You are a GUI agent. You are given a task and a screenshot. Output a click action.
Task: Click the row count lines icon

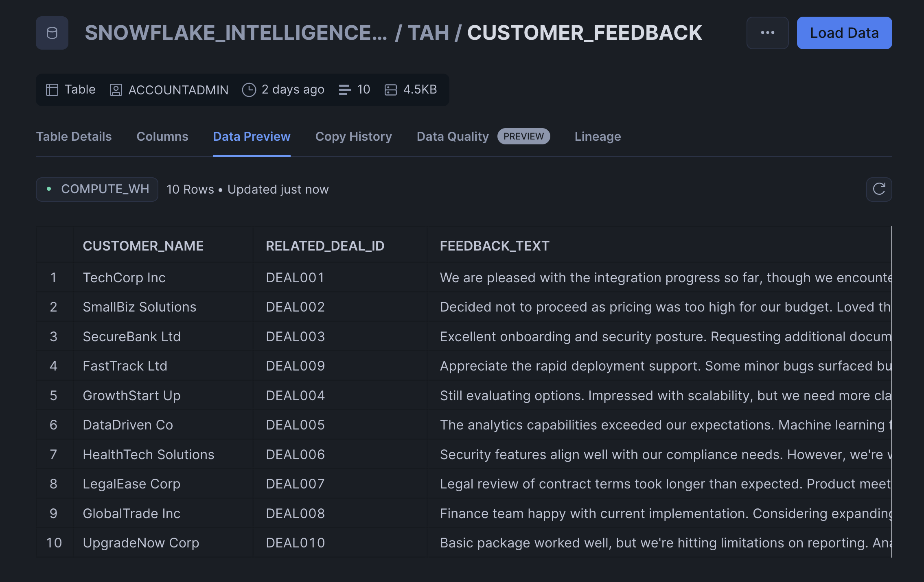pos(344,89)
